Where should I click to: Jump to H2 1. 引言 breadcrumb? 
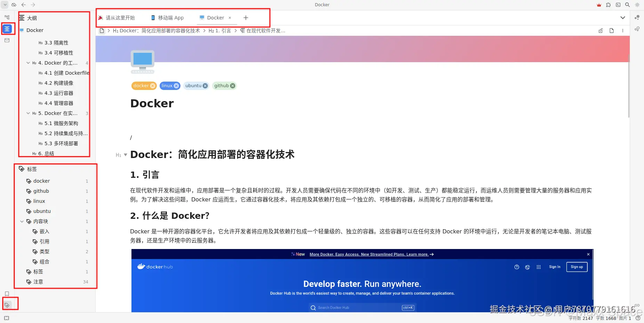click(x=220, y=31)
